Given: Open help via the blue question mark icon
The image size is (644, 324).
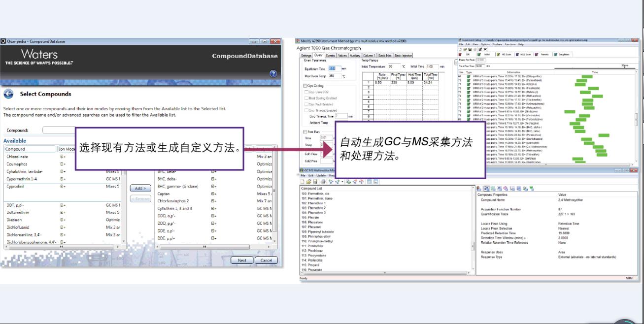Looking at the screenshot, I should [273, 74].
